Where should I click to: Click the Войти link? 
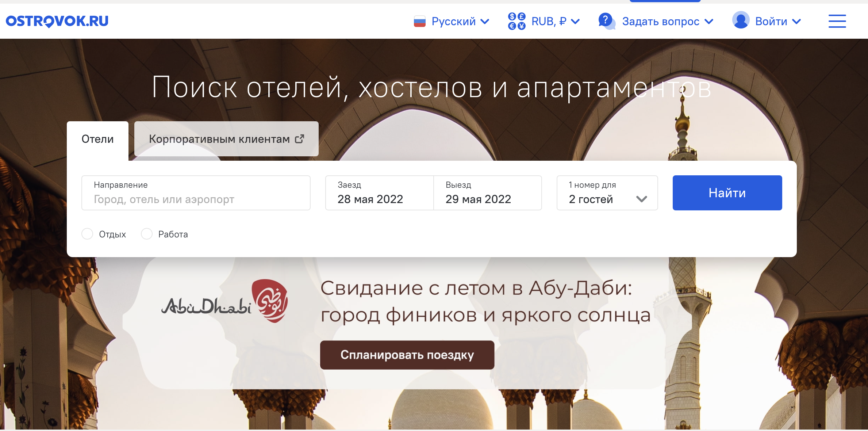tap(771, 22)
